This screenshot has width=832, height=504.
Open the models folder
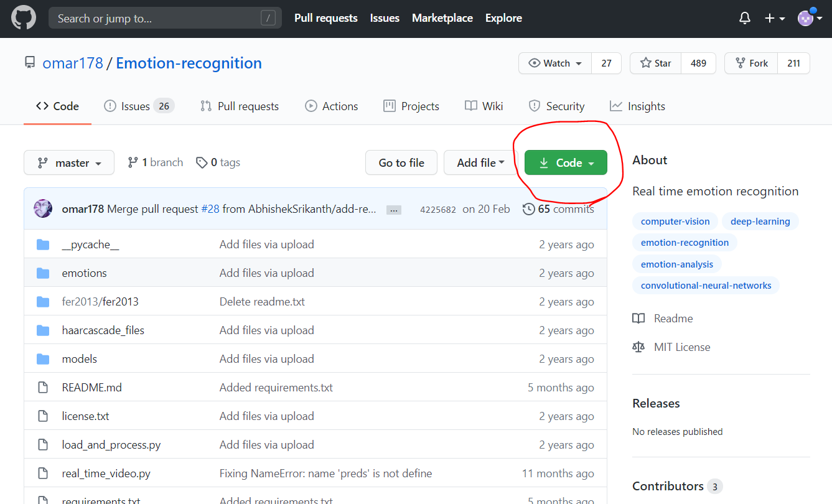(80, 359)
